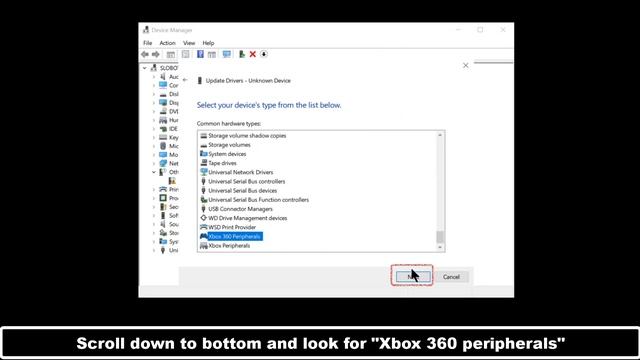
Task: Open the Action menu
Action: click(x=167, y=43)
